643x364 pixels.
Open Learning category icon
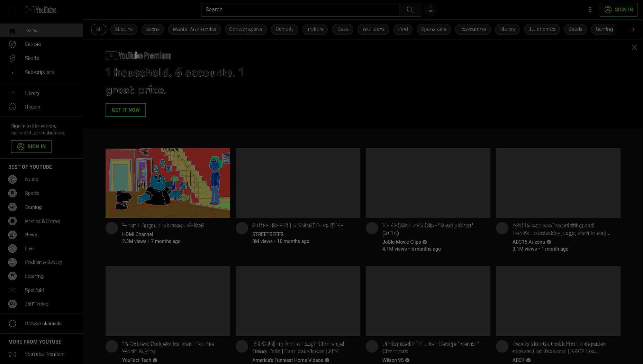point(12,276)
